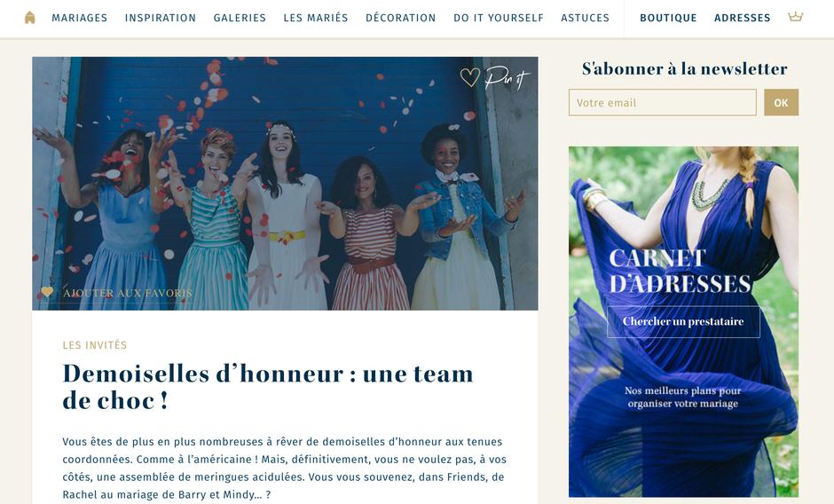Visit the Boutique page
Viewport: 834px width, 504px height.
coord(668,18)
